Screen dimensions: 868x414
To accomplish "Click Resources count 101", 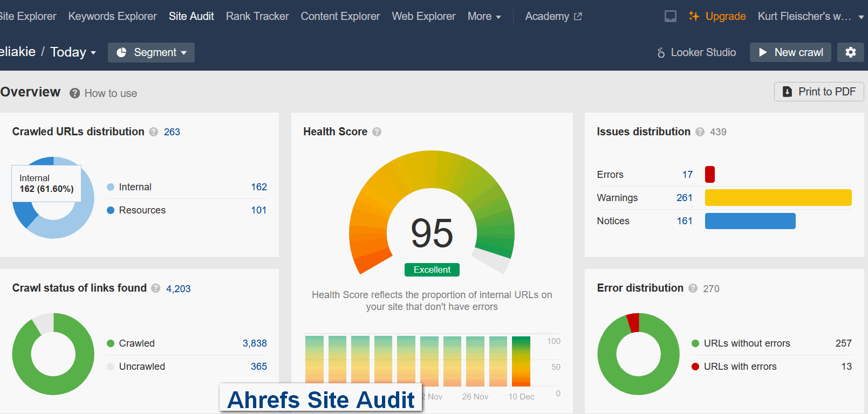I will coord(259,210).
